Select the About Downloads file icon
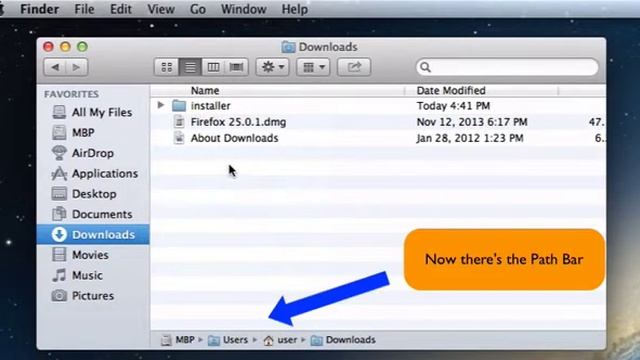640x360 pixels. (179, 138)
